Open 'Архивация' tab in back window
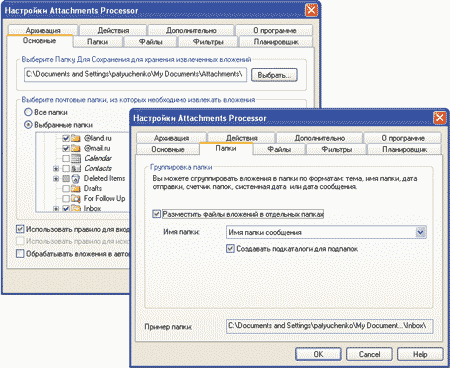 43,30
